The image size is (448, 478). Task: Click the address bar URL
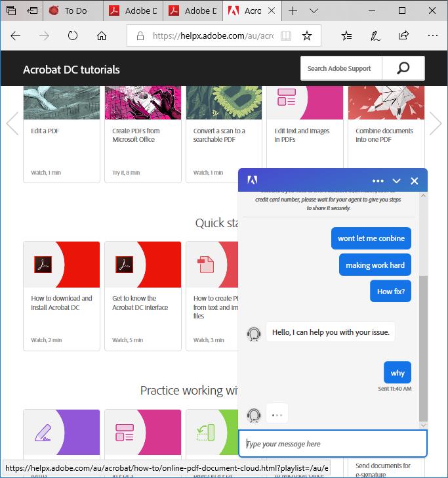click(213, 36)
